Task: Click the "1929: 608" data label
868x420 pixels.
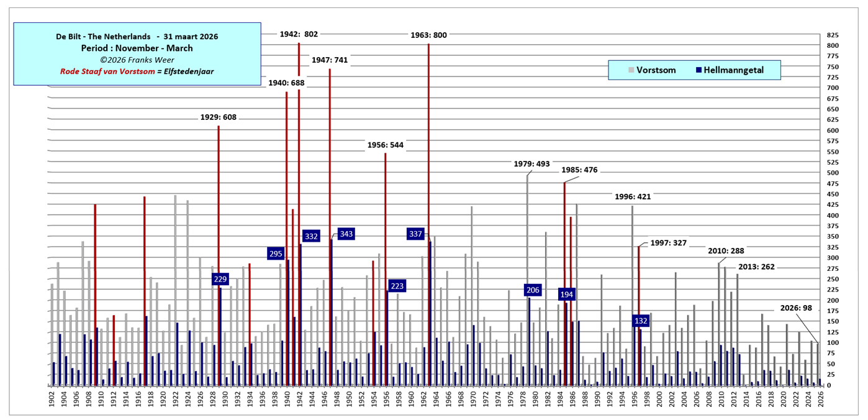Action: [x=218, y=117]
